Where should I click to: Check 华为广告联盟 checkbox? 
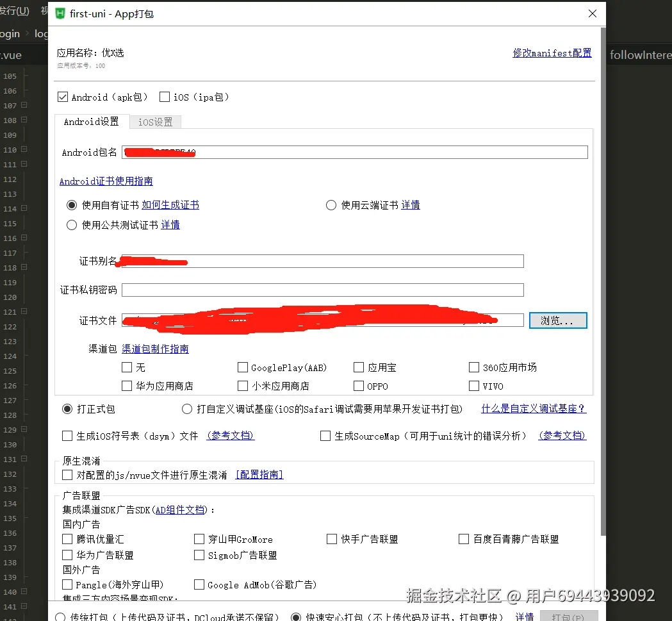pyautogui.click(x=67, y=556)
